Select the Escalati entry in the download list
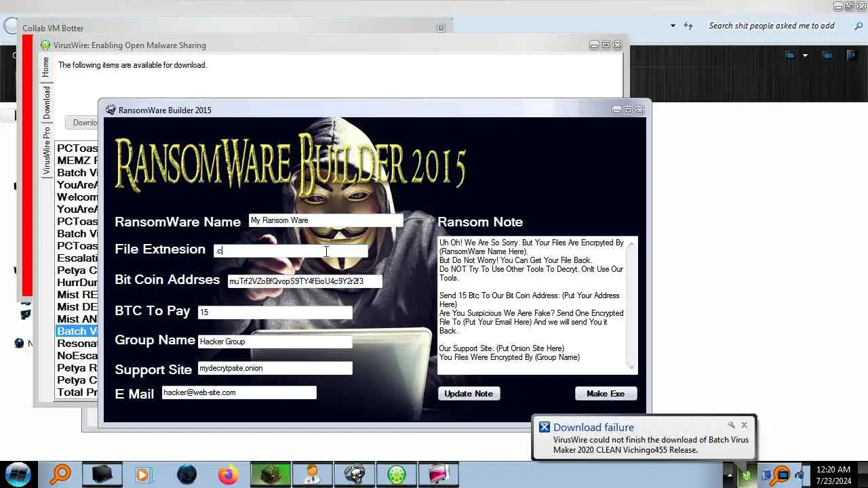Screen dimensions: 868x488 [x=77, y=258]
